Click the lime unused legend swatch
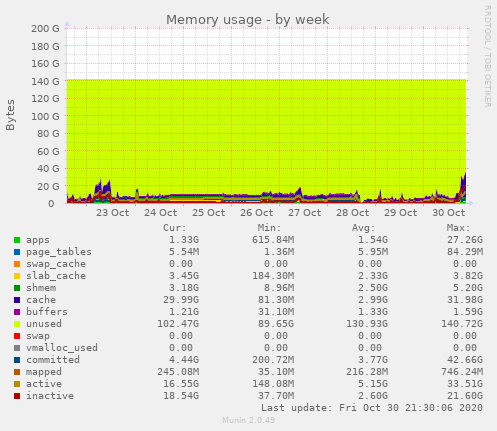Viewport: 497px width, 431px height. click(x=17, y=324)
